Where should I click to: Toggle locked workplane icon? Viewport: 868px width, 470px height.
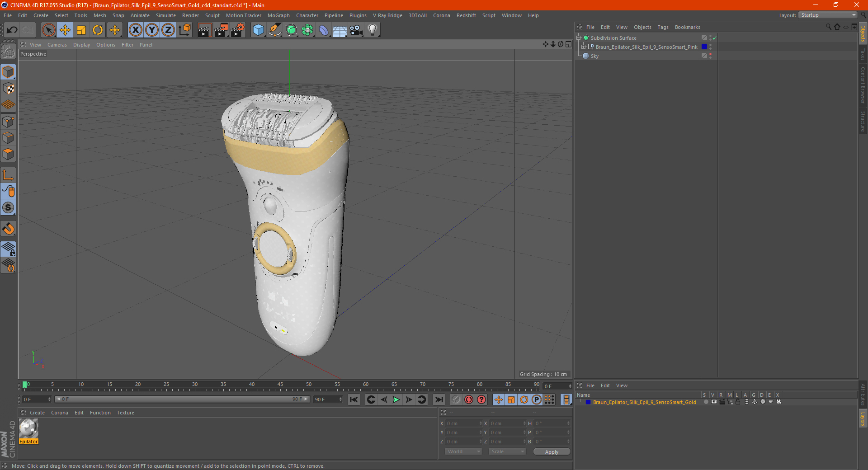coord(8,249)
